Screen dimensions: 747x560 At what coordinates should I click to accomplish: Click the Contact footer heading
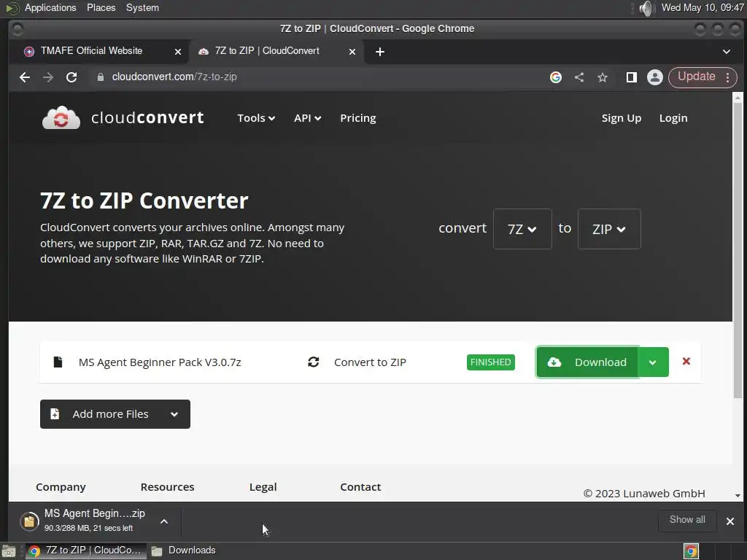[x=360, y=487]
